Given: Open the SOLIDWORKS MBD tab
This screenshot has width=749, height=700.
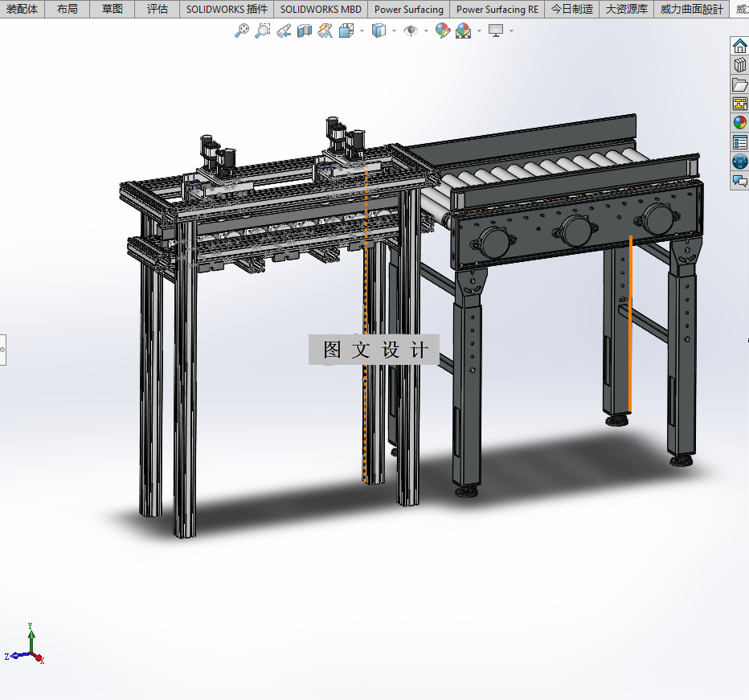Looking at the screenshot, I should (x=321, y=9).
